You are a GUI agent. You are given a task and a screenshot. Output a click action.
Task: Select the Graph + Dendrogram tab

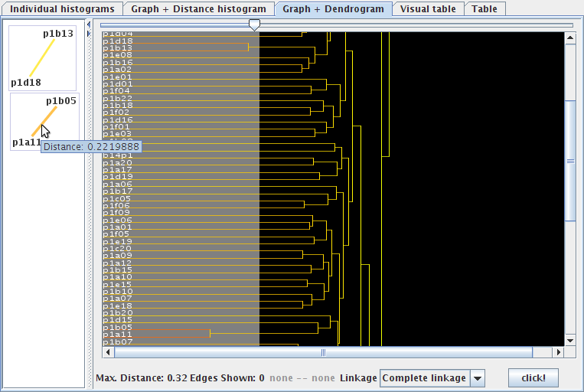pyautogui.click(x=333, y=9)
